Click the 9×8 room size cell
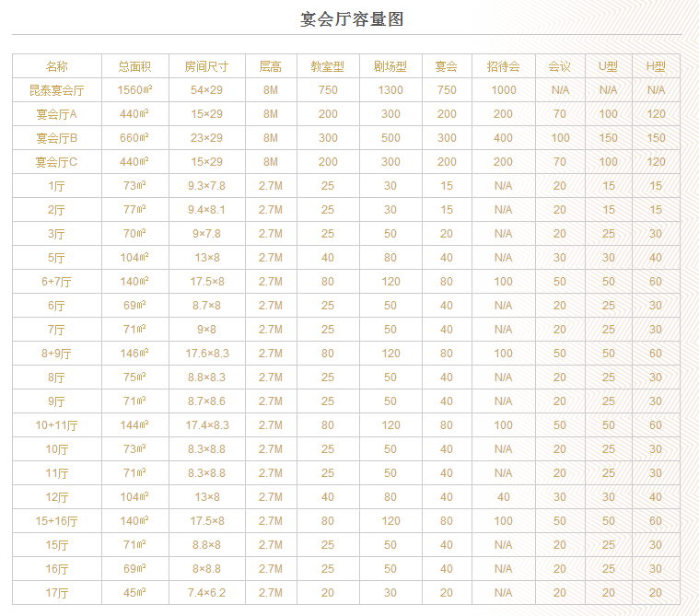699x616 pixels. (206, 330)
